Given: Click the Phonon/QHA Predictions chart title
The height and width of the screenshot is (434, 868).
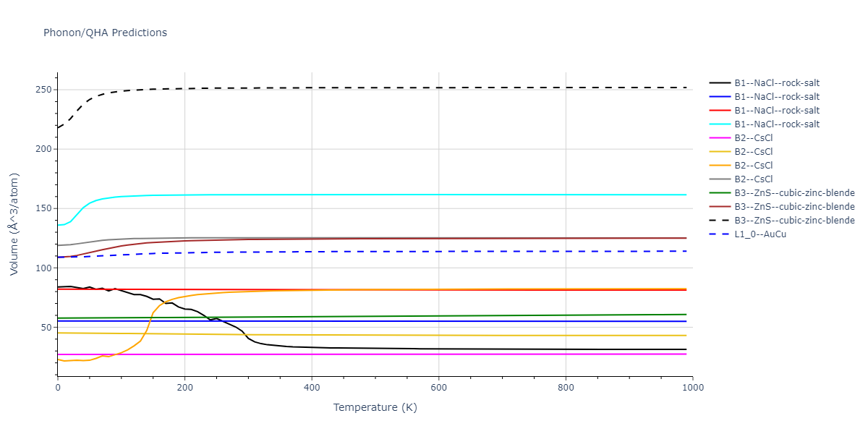Looking at the screenshot, I should click(105, 33).
